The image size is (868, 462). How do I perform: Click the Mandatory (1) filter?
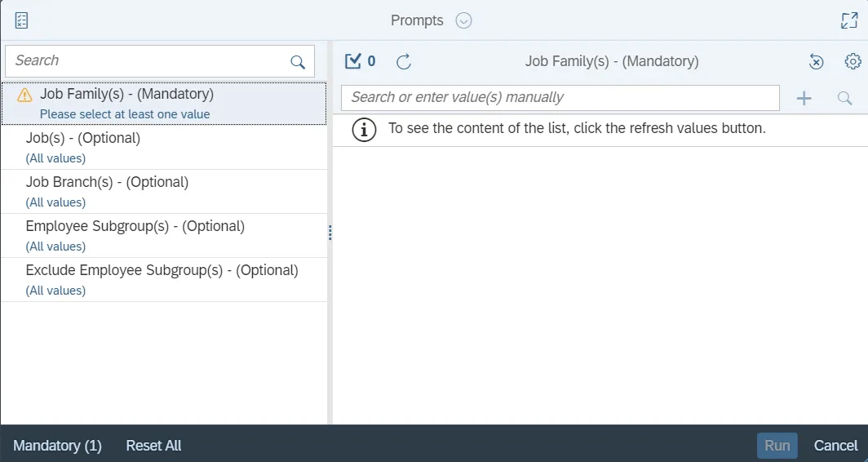(x=57, y=446)
